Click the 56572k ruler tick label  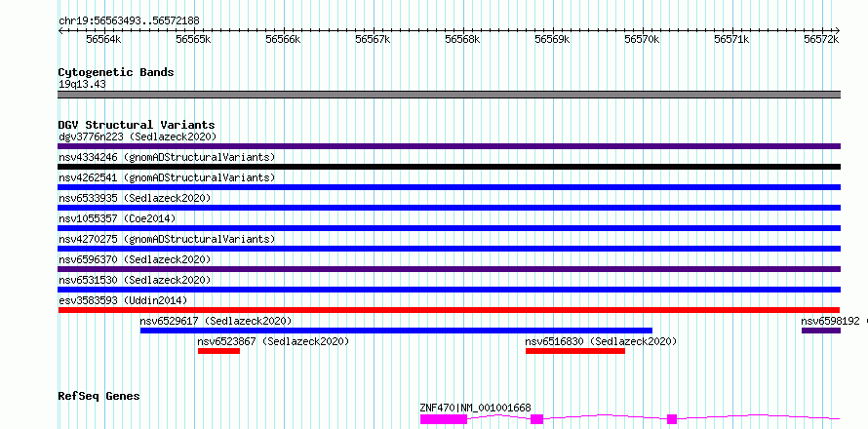(822, 39)
